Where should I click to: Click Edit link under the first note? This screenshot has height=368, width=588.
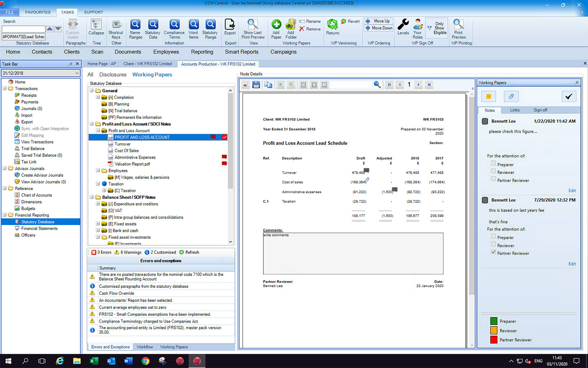(572, 191)
